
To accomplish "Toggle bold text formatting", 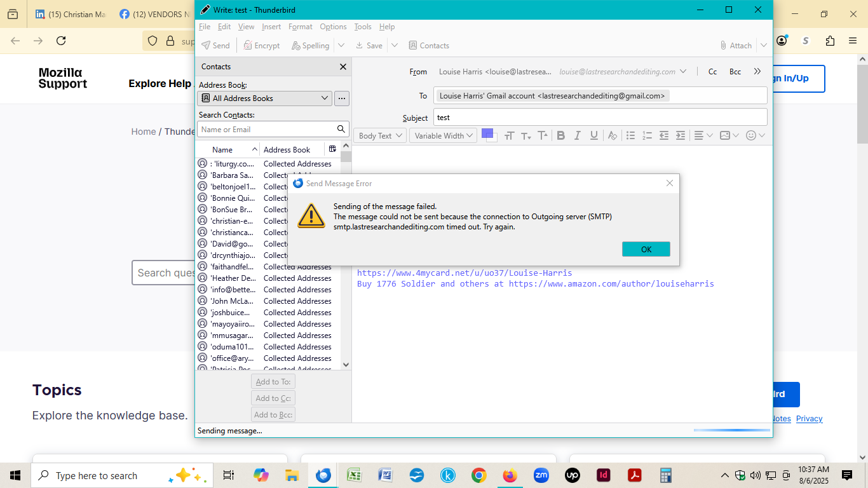I will (560, 135).
